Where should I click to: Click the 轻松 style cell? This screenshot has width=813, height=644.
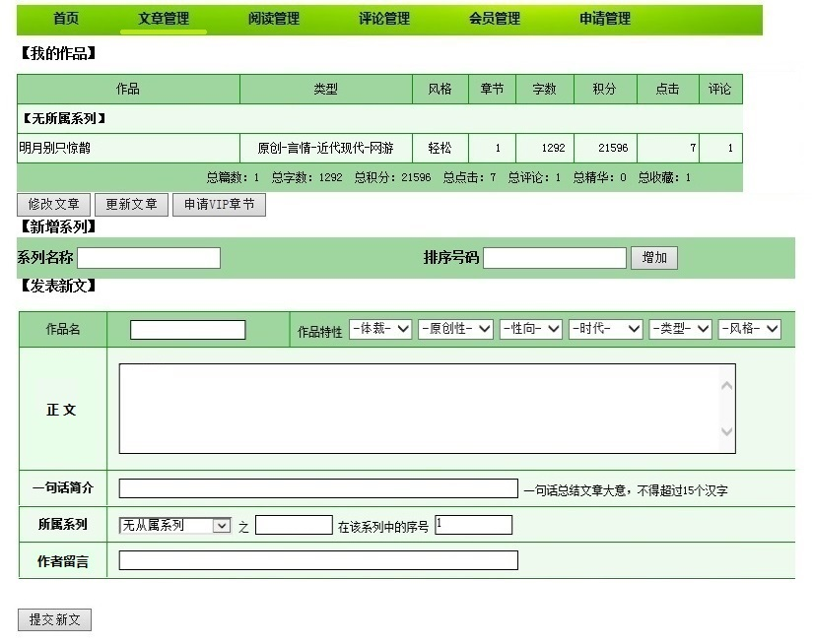440,148
